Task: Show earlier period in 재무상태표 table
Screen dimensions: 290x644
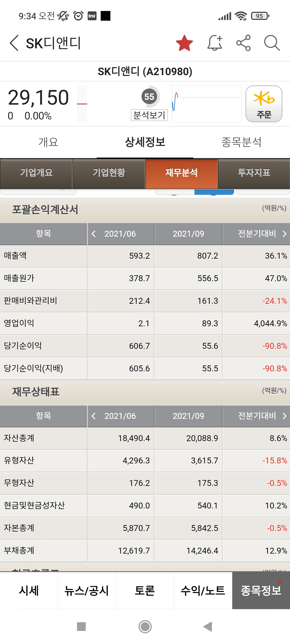Action: (x=94, y=416)
